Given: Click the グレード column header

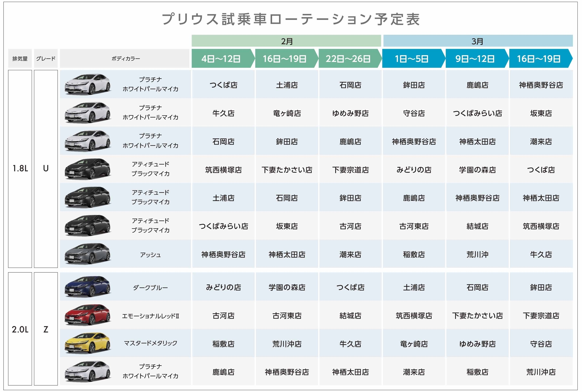Looking at the screenshot, I should [46, 58].
